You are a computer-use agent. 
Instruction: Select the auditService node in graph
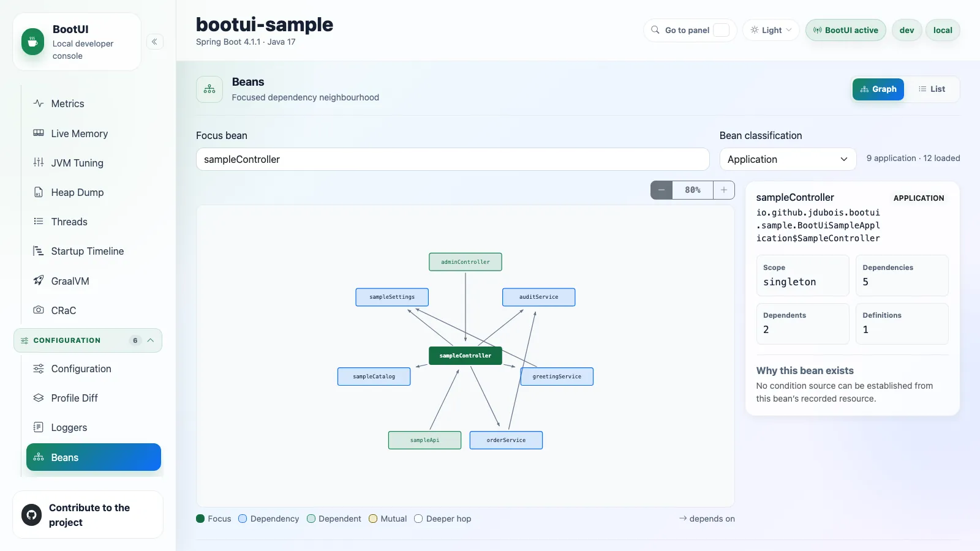(539, 297)
